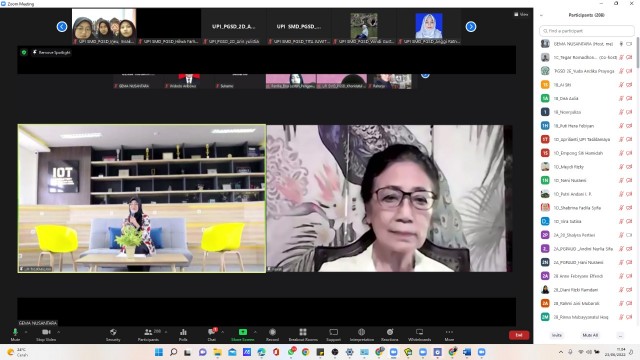Open Windows Start button on taskbar

pos(159,352)
